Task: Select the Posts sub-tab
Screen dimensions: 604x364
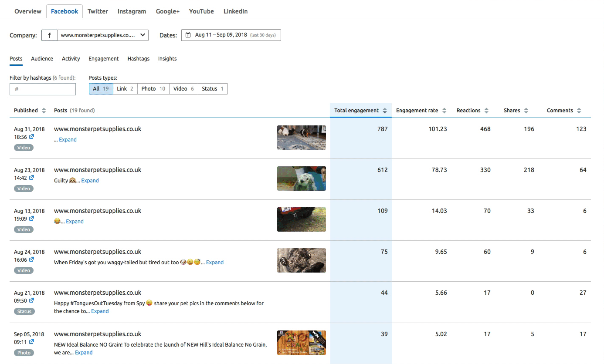Action: (16, 59)
